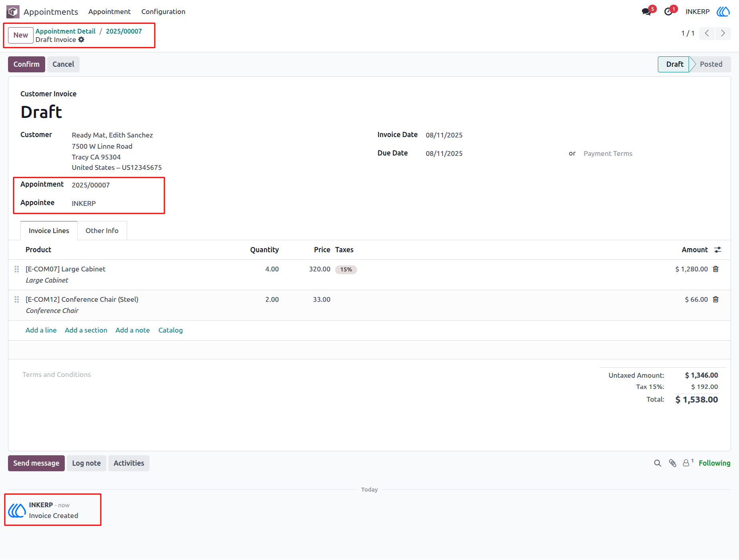Confirm the draft invoice
The width and height of the screenshot is (739, 560).
point(26,64)
